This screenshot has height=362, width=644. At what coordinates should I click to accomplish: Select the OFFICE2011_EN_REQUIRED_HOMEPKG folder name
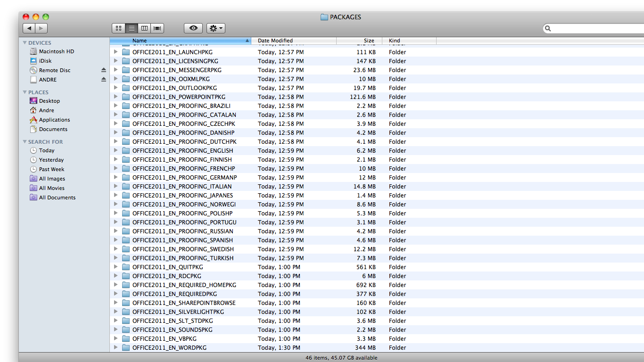point(184,285)
